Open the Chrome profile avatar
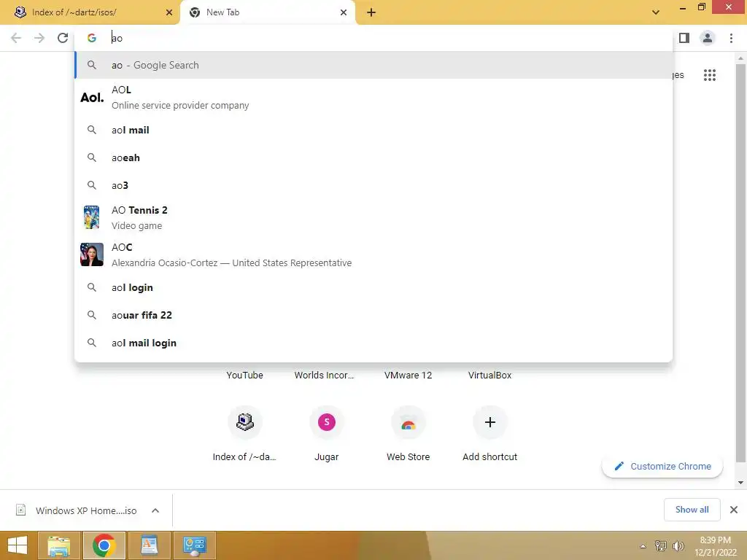This screenshot has width=747, height=560. (x=708, y=38)
